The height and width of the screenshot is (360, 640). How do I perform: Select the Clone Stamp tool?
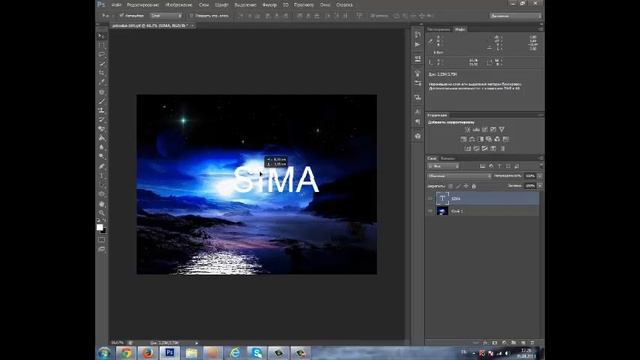click(x=102, y=110)
